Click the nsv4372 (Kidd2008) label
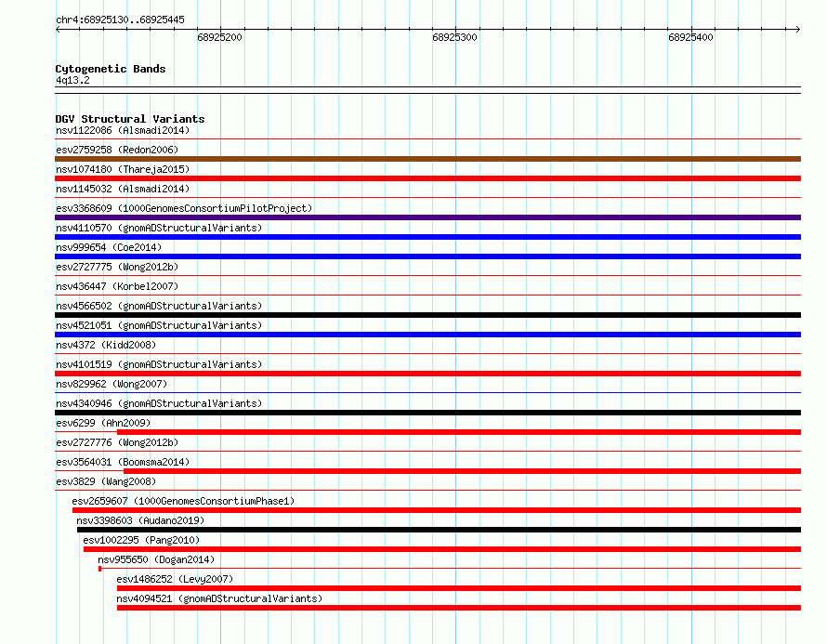 [x=106, y=345]
